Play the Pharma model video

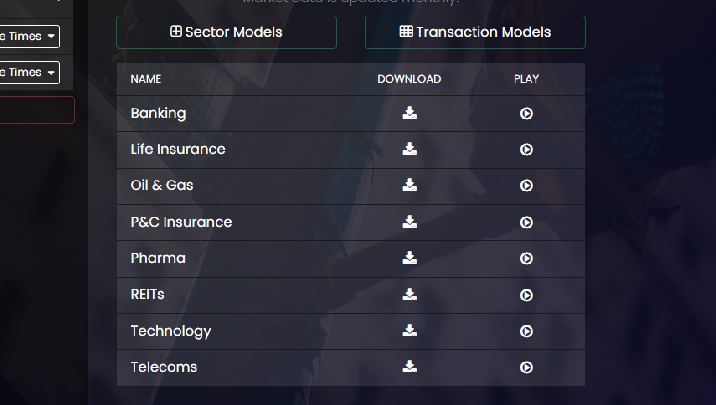tap(526, 258)
